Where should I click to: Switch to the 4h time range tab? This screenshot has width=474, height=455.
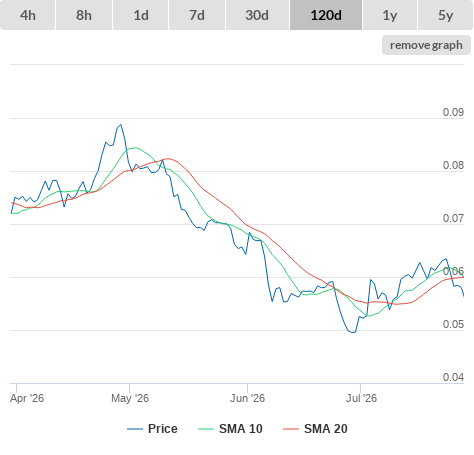[28, 15]
